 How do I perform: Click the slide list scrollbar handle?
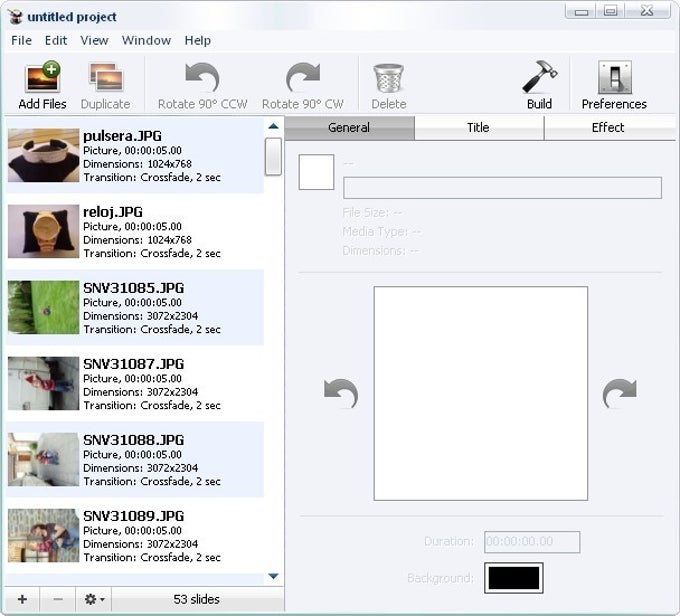click(x=273, y=157)
